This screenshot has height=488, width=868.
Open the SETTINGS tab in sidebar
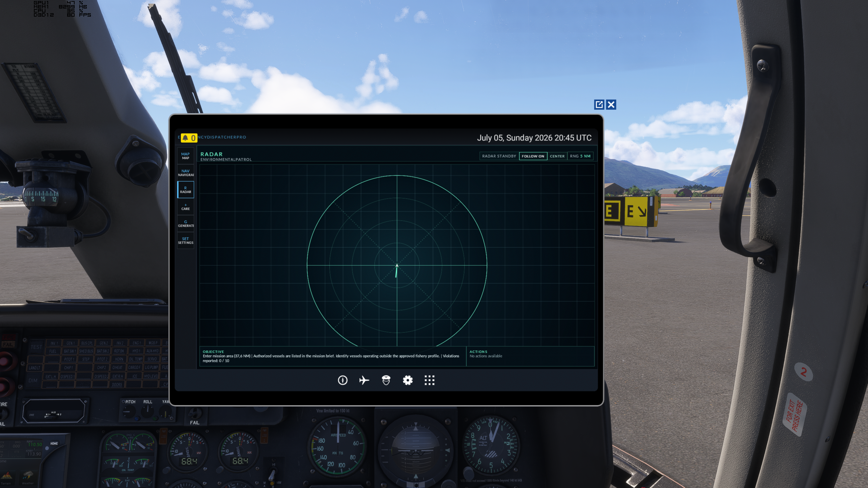point(185,241)
